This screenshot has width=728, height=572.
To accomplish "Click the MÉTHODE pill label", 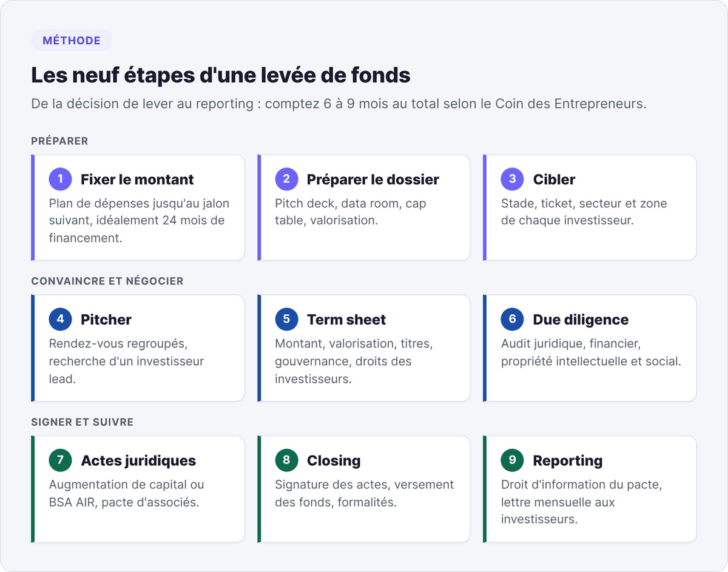I will (72, 41).
